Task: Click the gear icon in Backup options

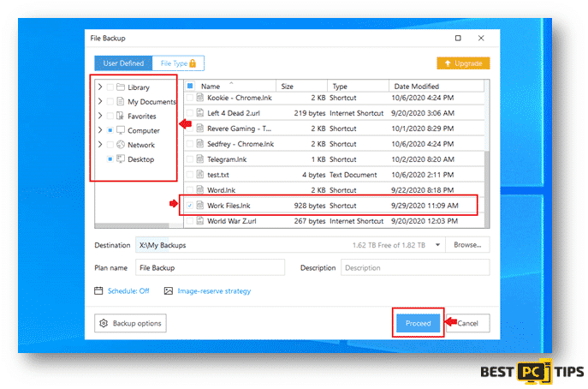Action: point(104,323)
